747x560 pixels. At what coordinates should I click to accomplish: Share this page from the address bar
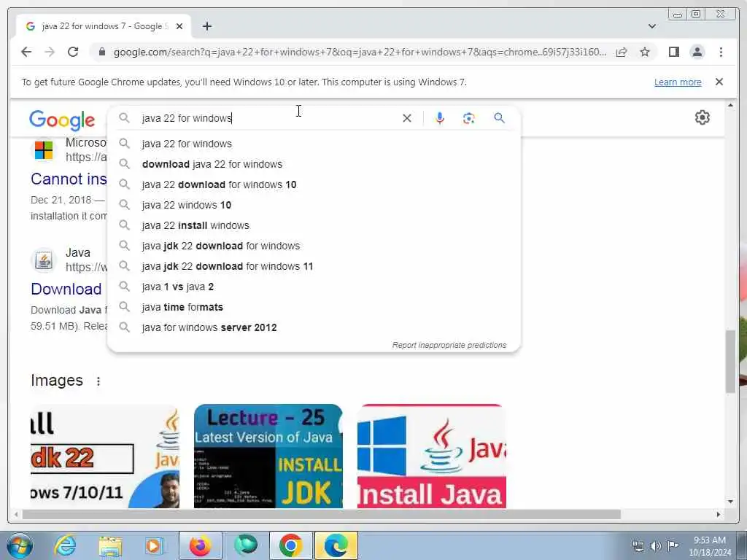622,52
